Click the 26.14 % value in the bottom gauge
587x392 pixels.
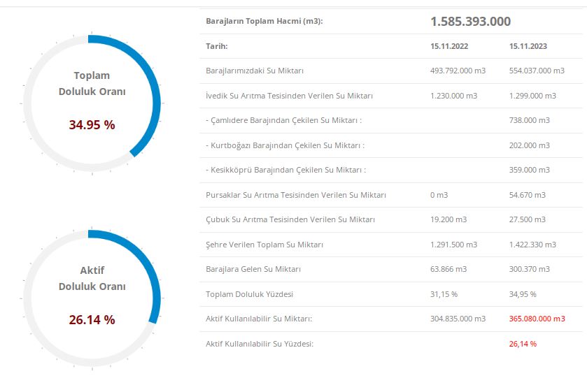[x=92, y=320]
